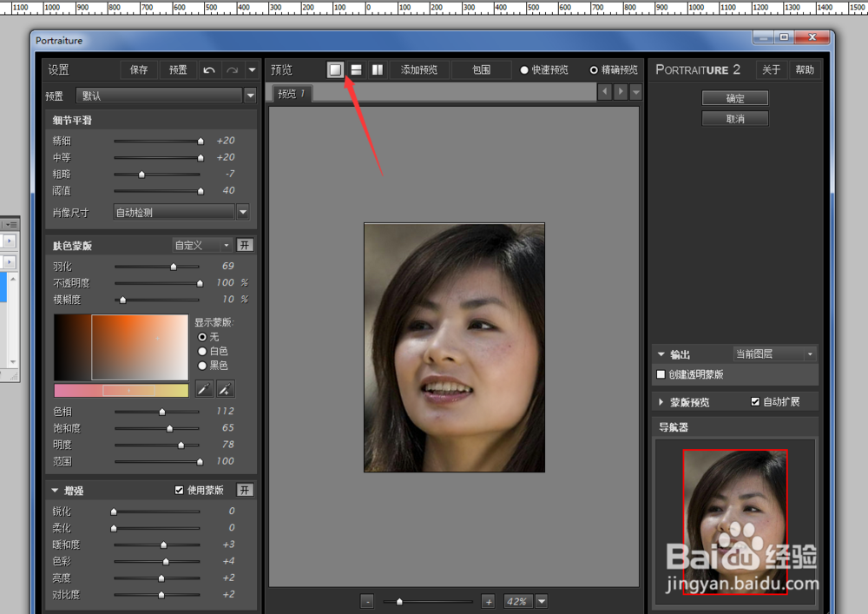Viewport: 868px width, 614px height.
Task: Select black mask display radio option
Action: pyautogui.click(x=202, y=366)
